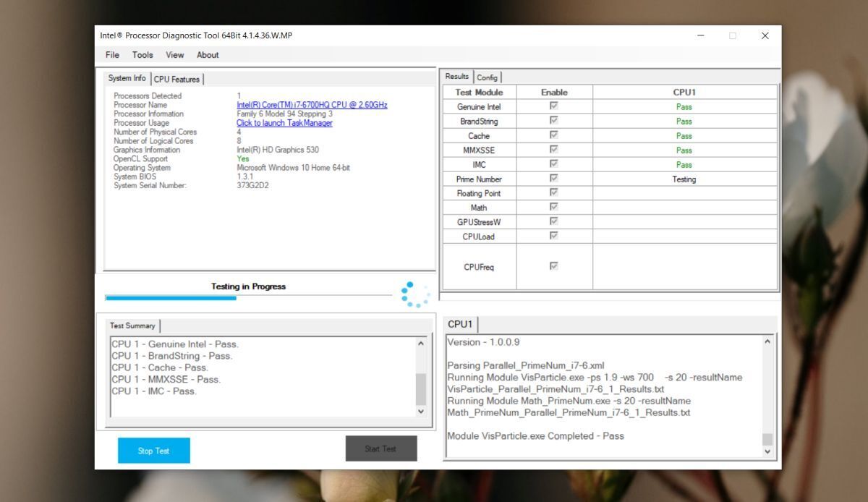
Task: Click the Stop Test button
Action: (x=153, y=450)
